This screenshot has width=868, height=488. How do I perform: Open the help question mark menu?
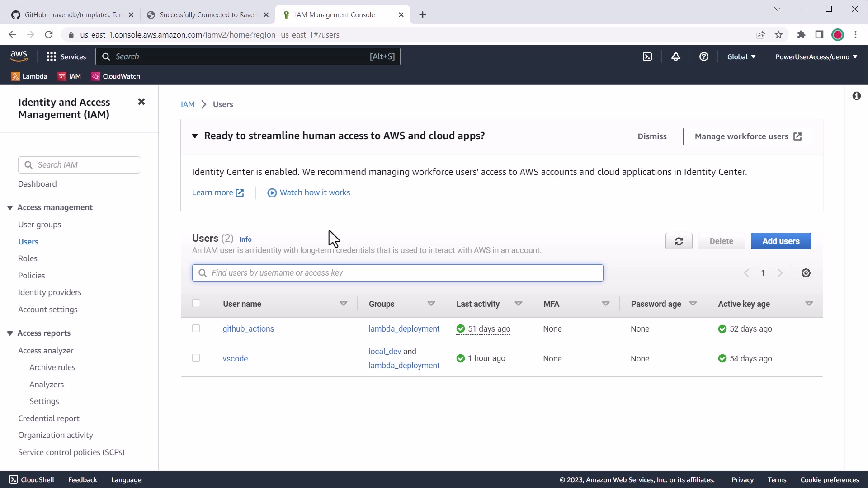click(704, 56)
